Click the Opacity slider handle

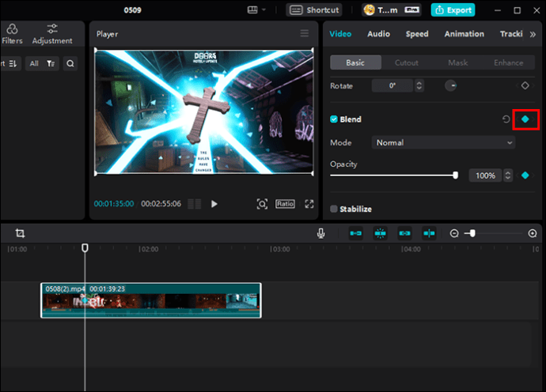pos(456,175)
